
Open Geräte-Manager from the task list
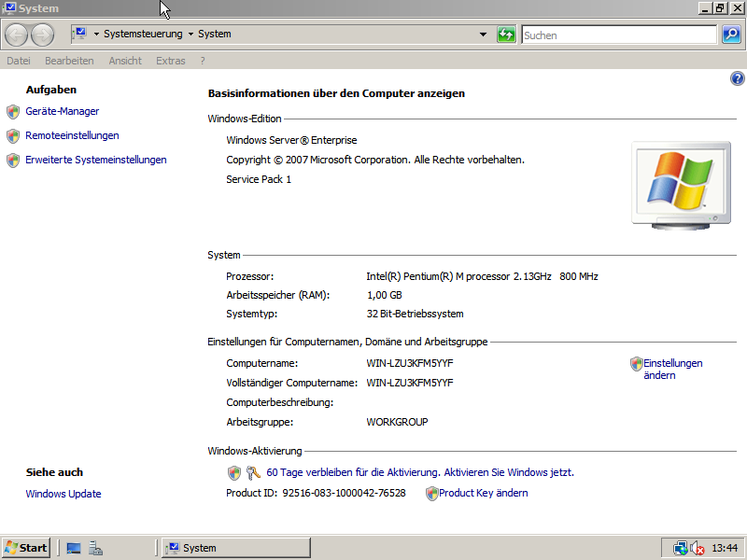pyautogui.click(x=62, y=111)
